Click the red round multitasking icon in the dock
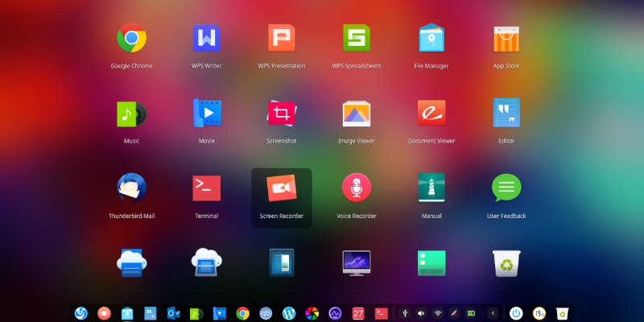This screenshot has height=322, width=644. 104,313
